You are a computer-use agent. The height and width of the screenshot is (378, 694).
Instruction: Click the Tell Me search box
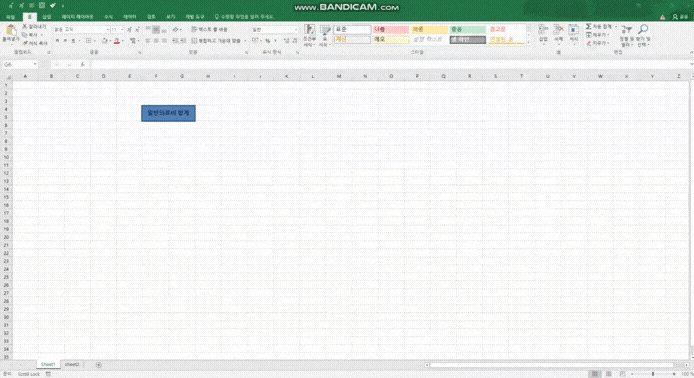(244, 17)
